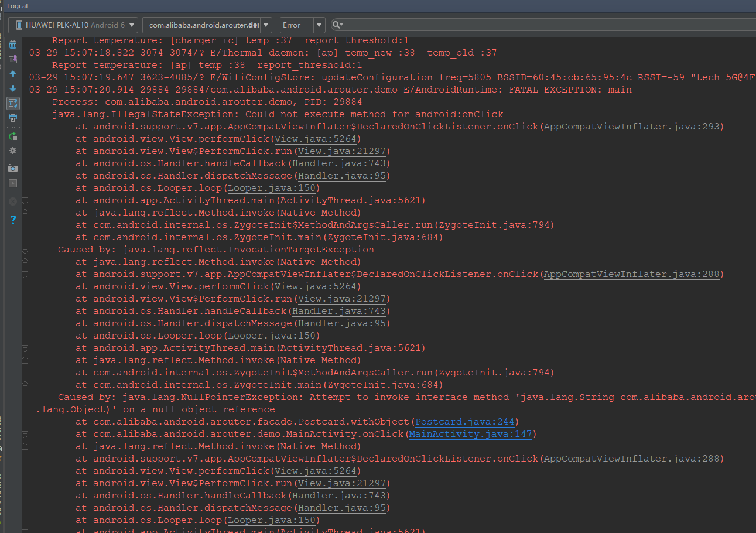Open logcat help question mark

(13, 220)
